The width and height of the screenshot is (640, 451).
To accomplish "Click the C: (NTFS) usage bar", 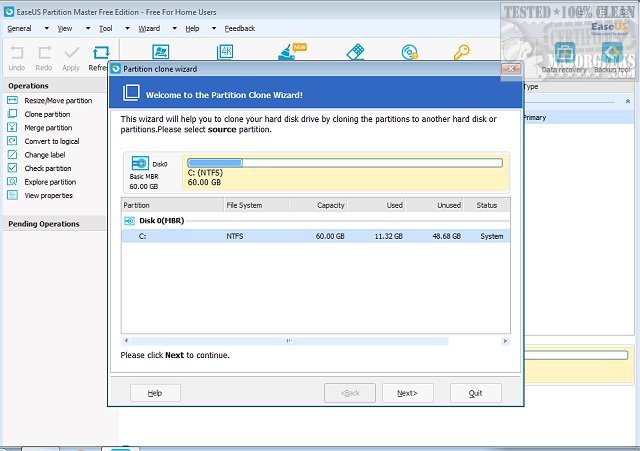I will (345, 163).
